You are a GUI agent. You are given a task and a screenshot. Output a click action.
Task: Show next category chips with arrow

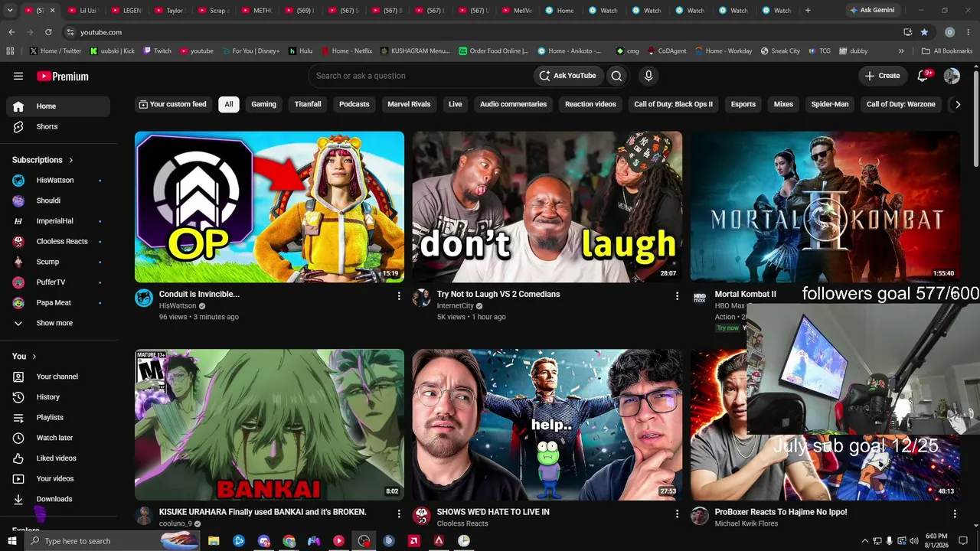tap(957, 105)
